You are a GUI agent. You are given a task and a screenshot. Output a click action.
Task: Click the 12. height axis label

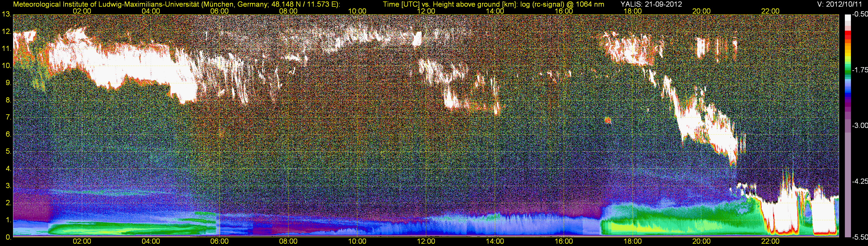click(x=7, y=32)
